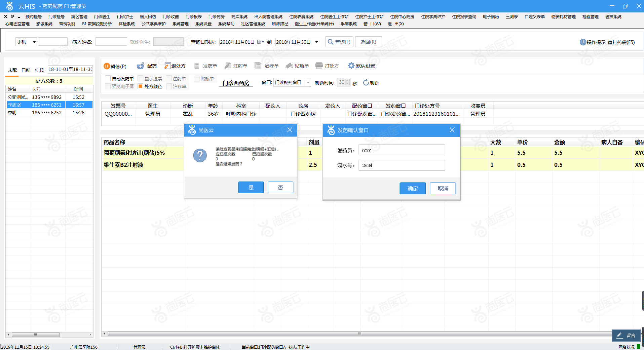
Task: Click the 尚医云 dialog logo icon
Action: coord(192,130)
